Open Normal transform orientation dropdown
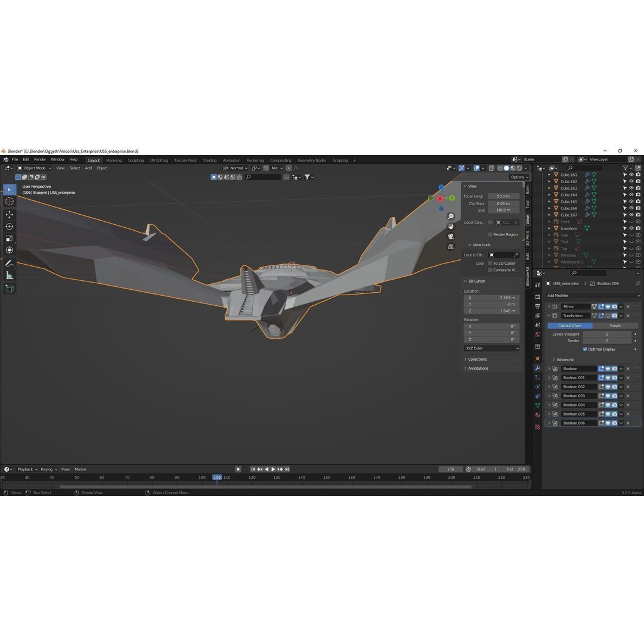The height and width of the screenshot is (644, 644). (x=236, y=168)
